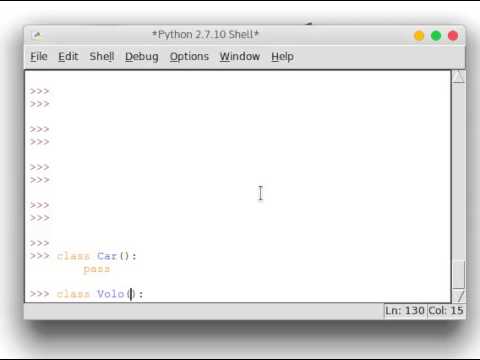
Task: Click the yellow minimize window button
Action: (419, 36)
